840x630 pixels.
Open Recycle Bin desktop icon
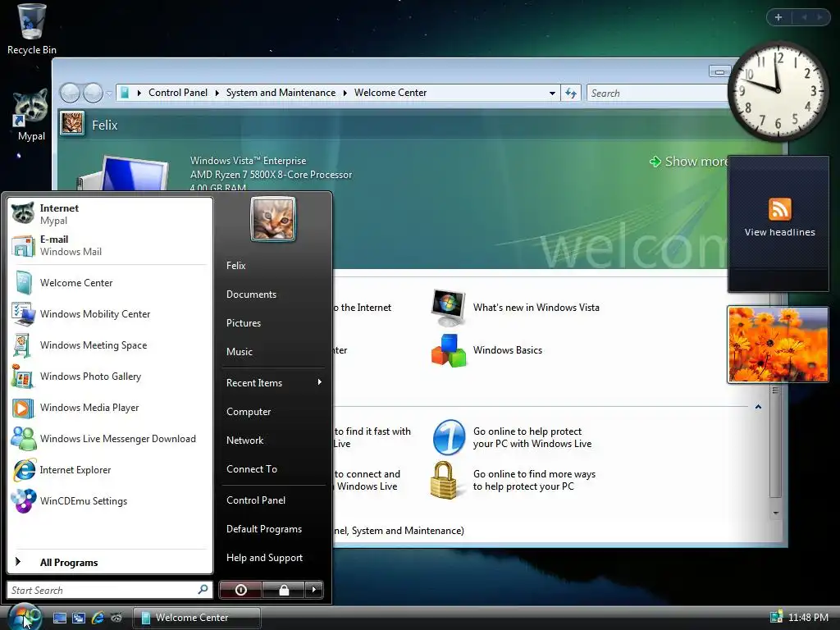click(x=32, y=29)
